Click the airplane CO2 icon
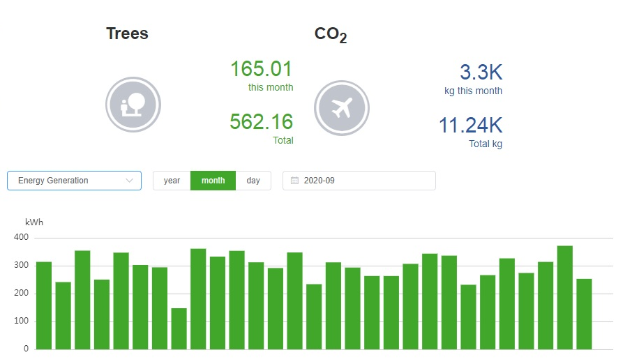The width and height of the screenshot is (632, 364). coord(341,108)
